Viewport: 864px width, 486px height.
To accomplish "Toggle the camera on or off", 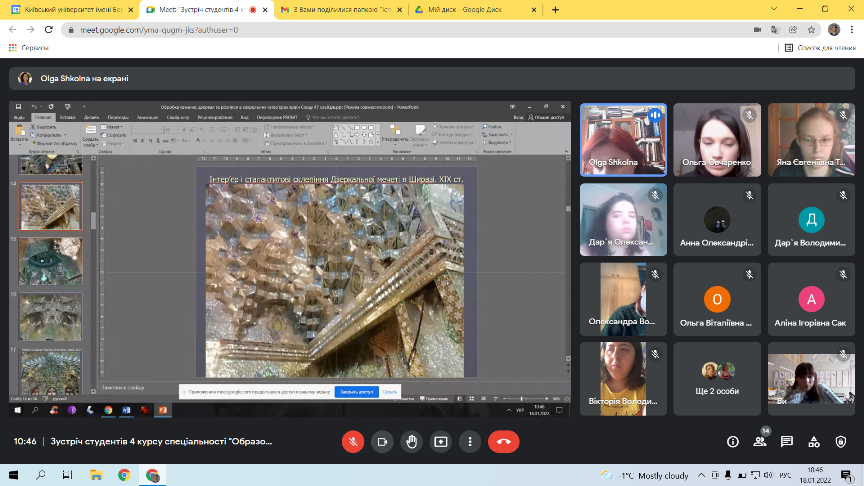I will pos(381,441).
